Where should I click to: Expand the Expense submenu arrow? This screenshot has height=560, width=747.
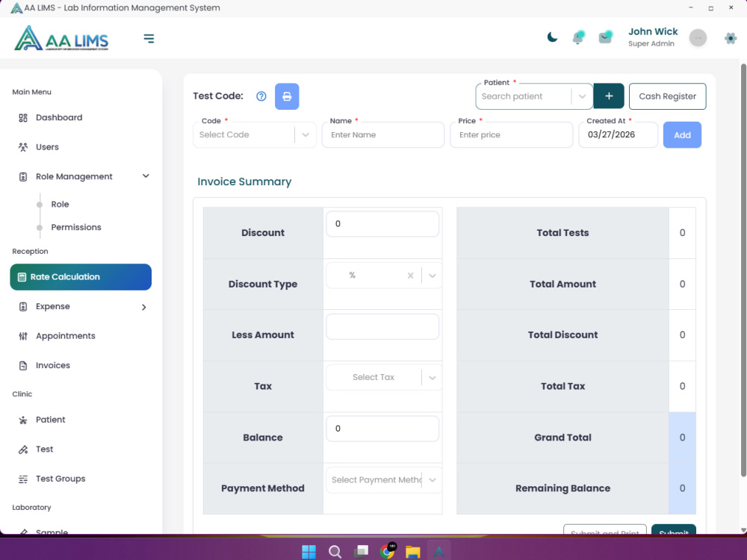click(x=144, y=307)
